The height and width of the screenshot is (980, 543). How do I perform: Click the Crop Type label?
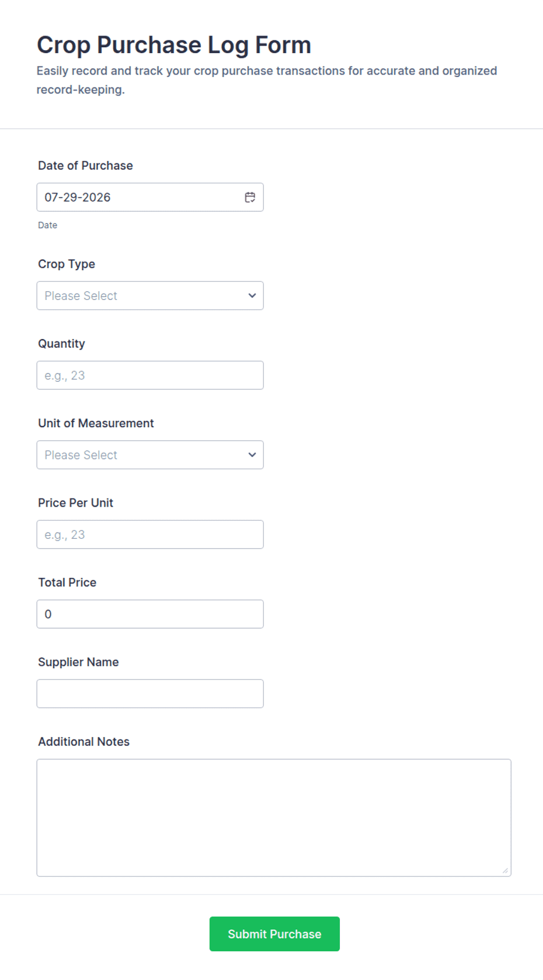[x=67, y=264]
